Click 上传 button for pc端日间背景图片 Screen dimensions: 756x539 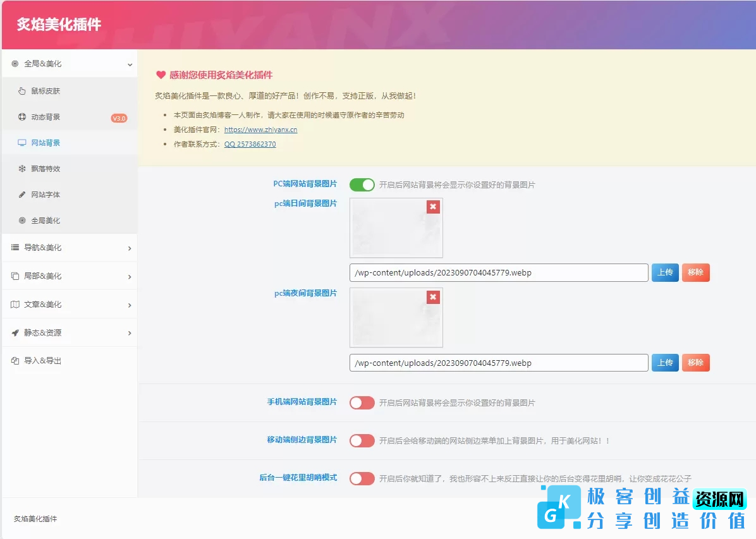tap(664, 272)
